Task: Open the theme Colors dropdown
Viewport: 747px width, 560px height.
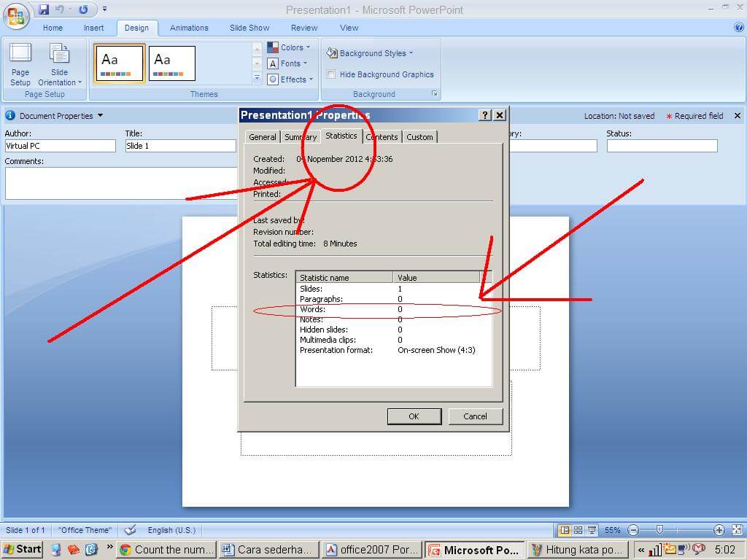Action: tap(289, 47)
